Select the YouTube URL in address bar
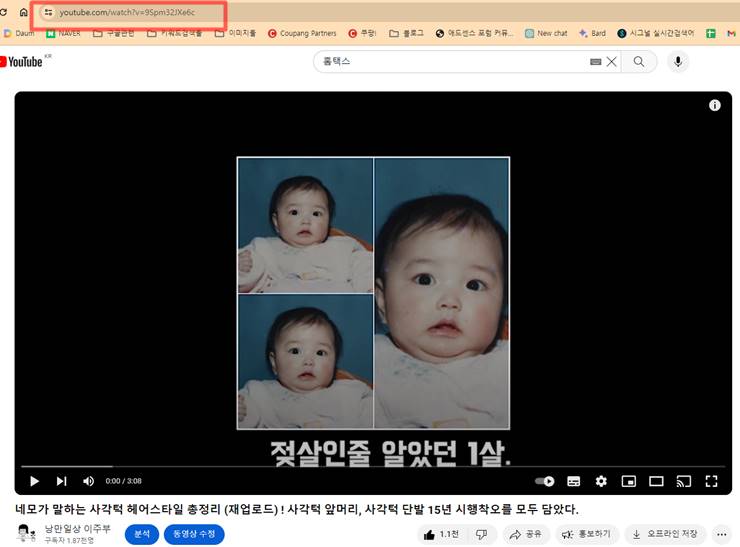This screenshot has height=547, width=740. click(127, 12)
